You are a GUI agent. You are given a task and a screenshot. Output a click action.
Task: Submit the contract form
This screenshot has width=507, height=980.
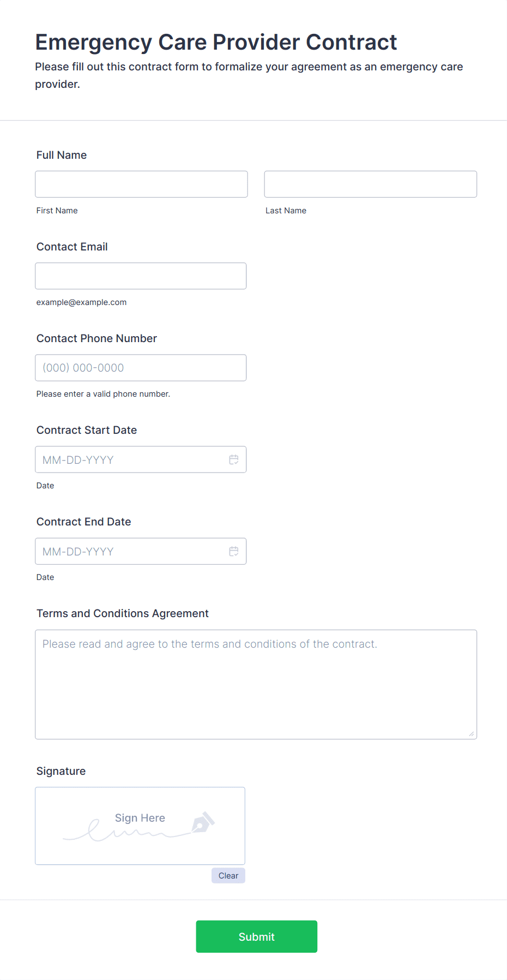256,936
